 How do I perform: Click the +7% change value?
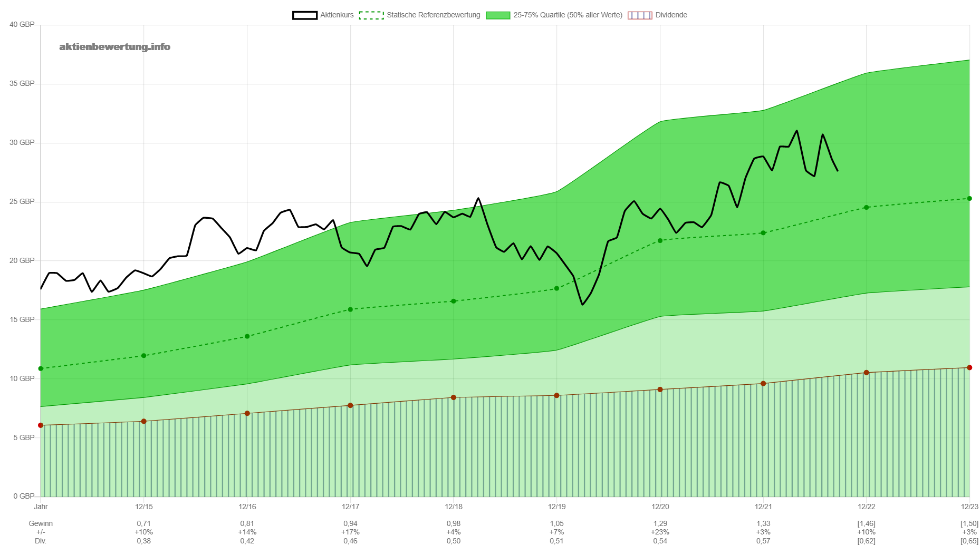click(557, 532)
